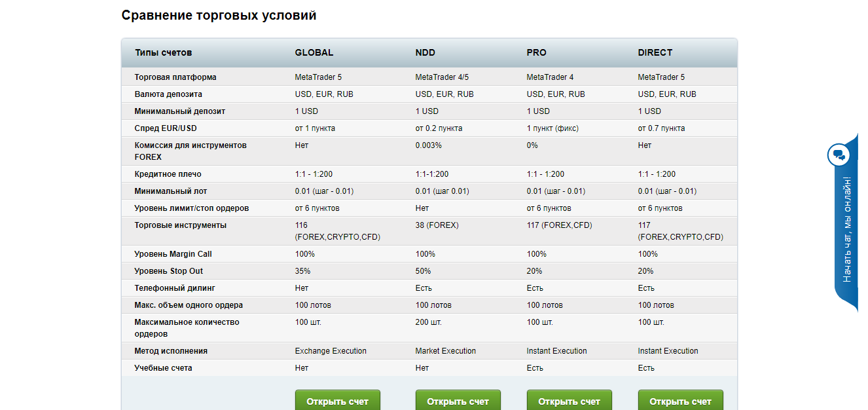Click row label 'Уровень лимит/стоп ордеров'
Image resolution: width=868 pixels, height=410 pixels.
192,208
